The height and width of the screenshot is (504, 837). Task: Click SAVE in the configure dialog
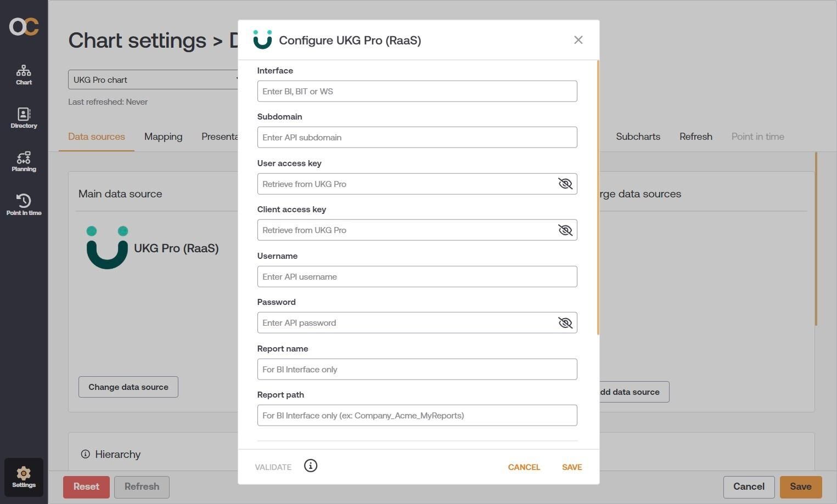[x=571, y=467]
